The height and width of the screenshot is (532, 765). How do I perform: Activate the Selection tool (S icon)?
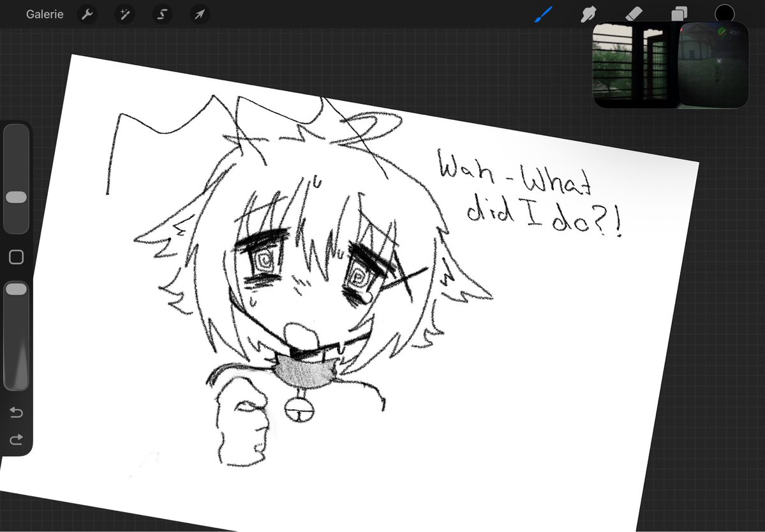point(163,14)
